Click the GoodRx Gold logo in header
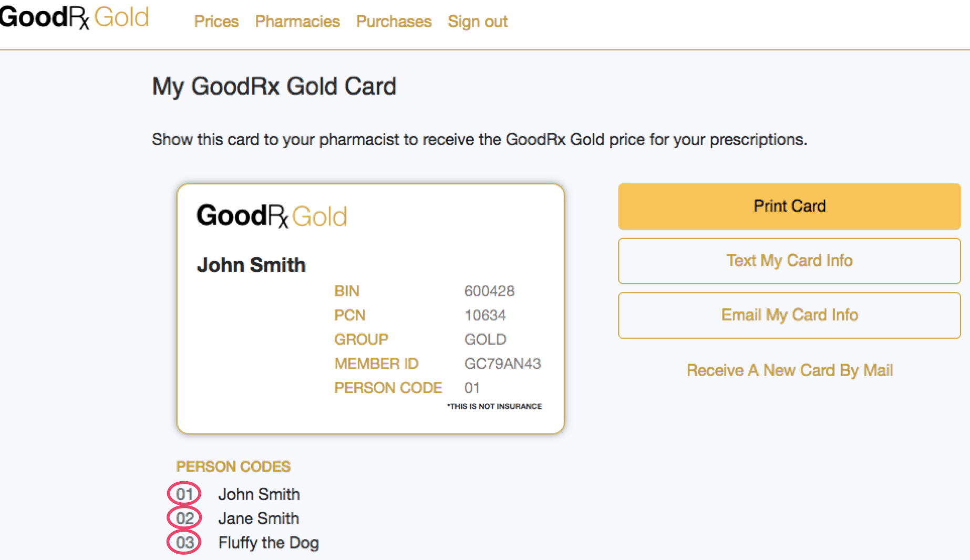 click(75, 17)
